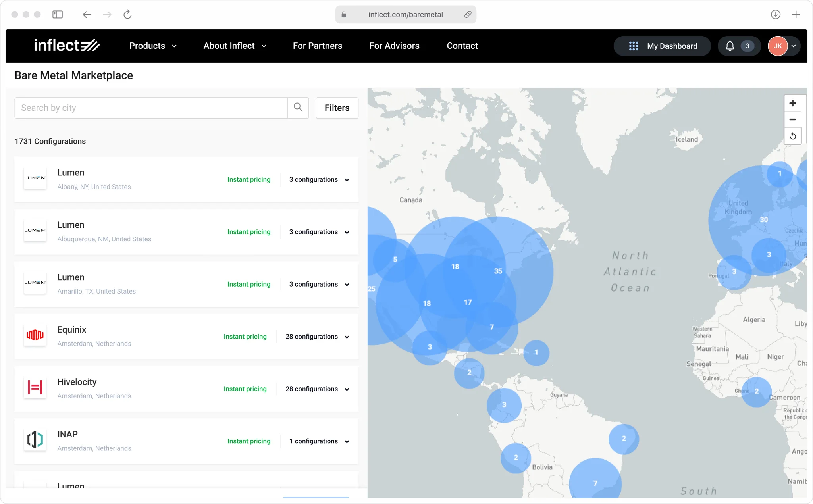Open My Dashboard
The height and width of the screenshot is (504, 813).
[x=662, y=46]
